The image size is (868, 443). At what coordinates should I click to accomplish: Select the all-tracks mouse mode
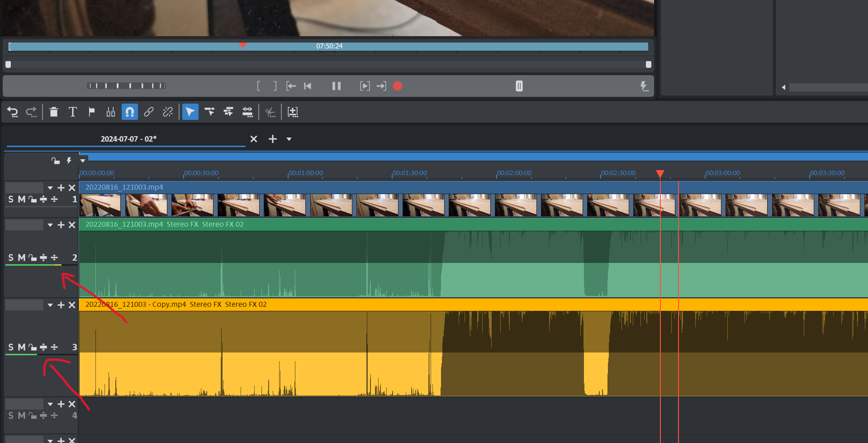228,112
